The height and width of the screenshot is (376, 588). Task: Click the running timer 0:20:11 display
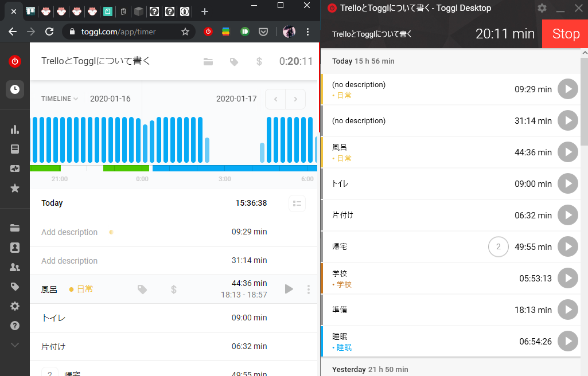[296, 61]
